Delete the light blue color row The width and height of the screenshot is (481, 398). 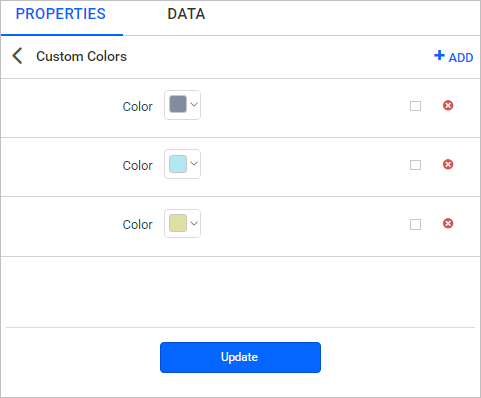(448, 164)
